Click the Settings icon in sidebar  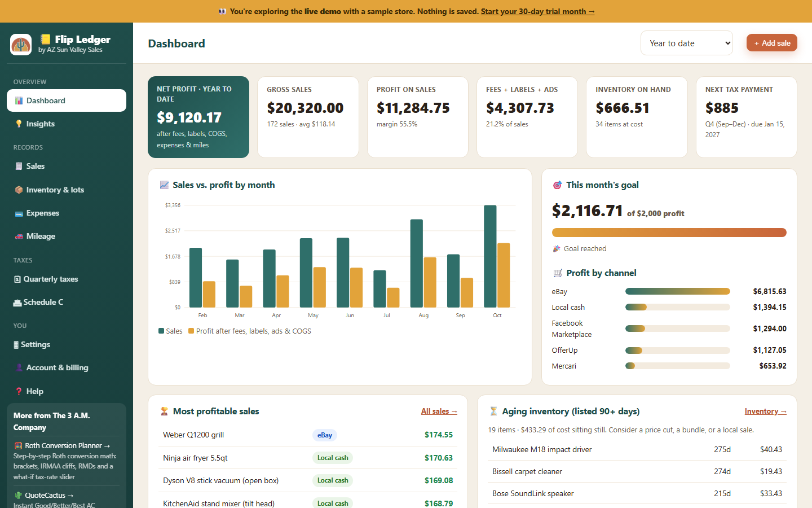[x=16, y=344]
